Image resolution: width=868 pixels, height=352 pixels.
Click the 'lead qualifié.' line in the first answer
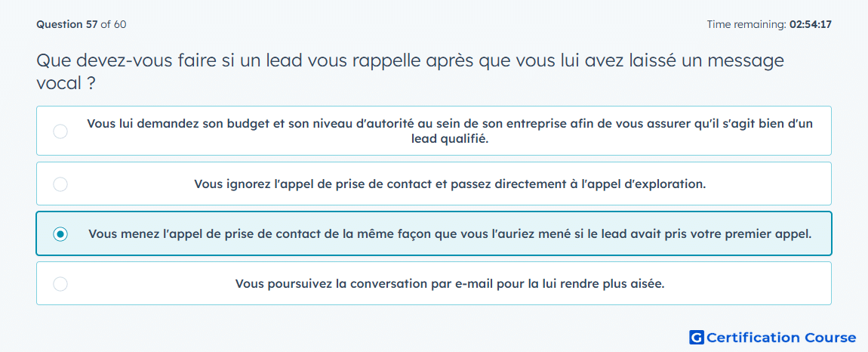pos(450,139)
